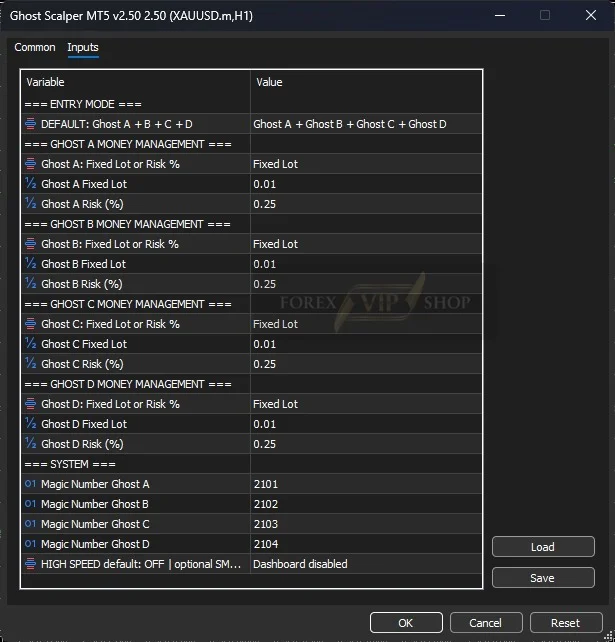This screenshot has width=615, height=642.
Task: Switch to the Common tab
Action: 35,47
